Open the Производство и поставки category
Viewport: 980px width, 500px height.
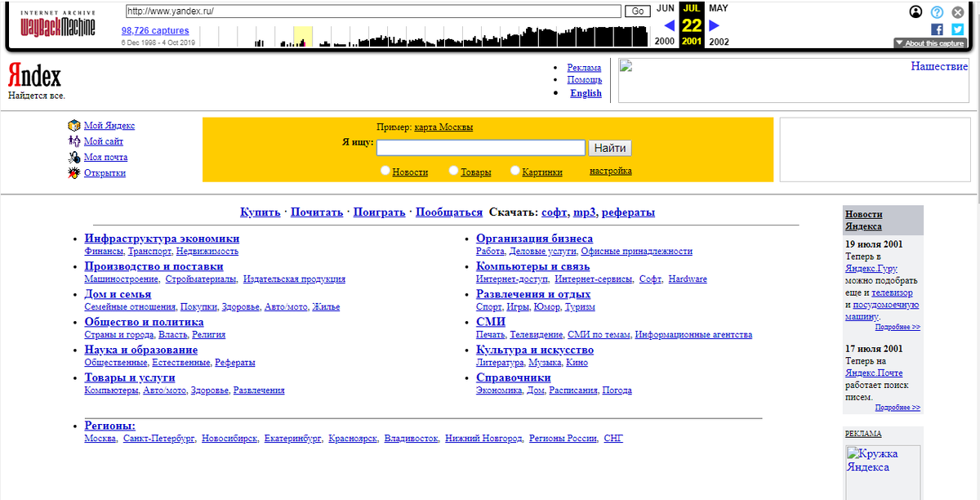[154, 266]
